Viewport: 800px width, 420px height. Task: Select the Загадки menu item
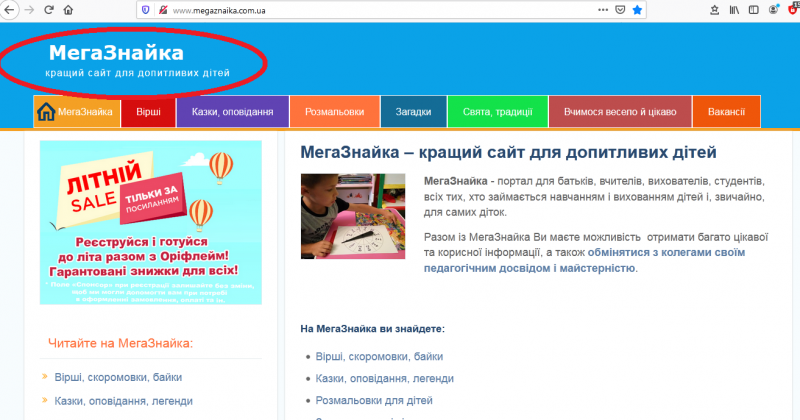click(x=413, y=112)
